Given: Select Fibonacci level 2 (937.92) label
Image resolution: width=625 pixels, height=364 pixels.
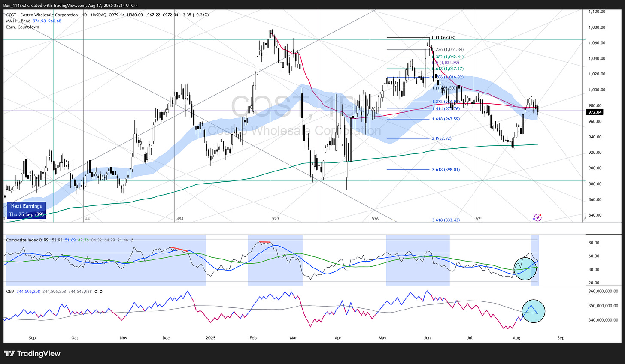Looking at the screenshot, I should click(x=442, y=138).
